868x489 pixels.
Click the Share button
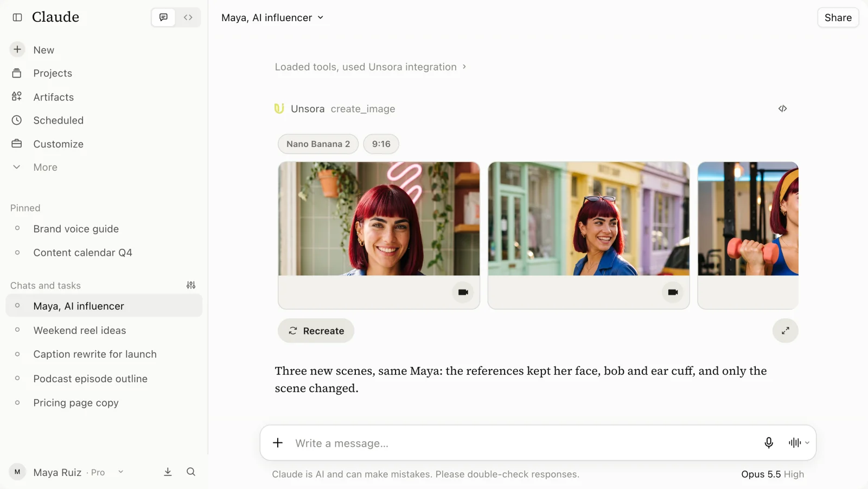[x=838, y=17]
